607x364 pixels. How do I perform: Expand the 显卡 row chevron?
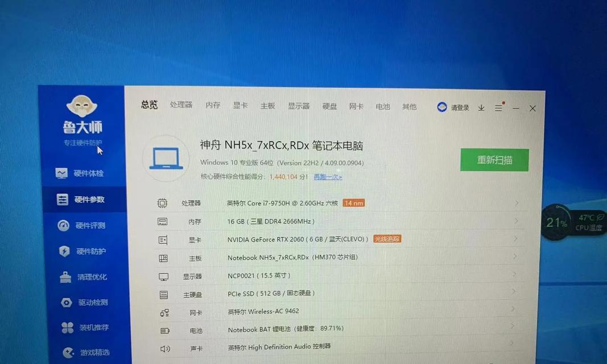pos(515,239)
